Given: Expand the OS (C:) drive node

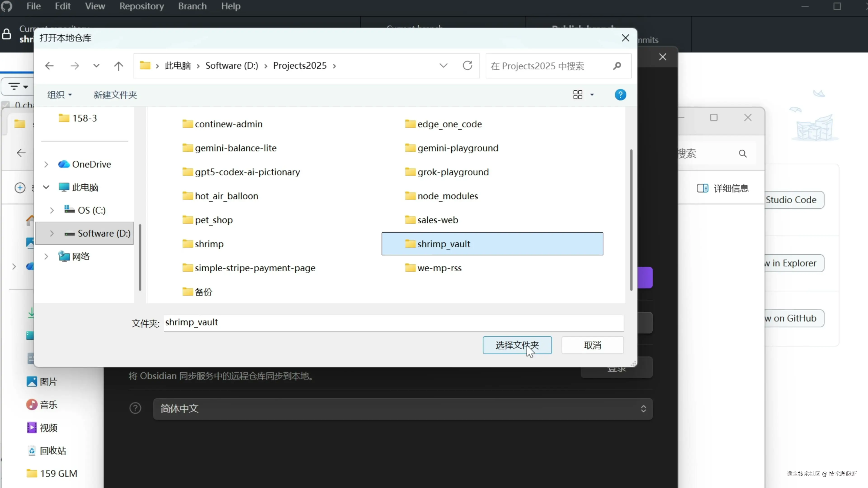Looking at the screenshot, I should pyautogui.click(x=52, y=210).
